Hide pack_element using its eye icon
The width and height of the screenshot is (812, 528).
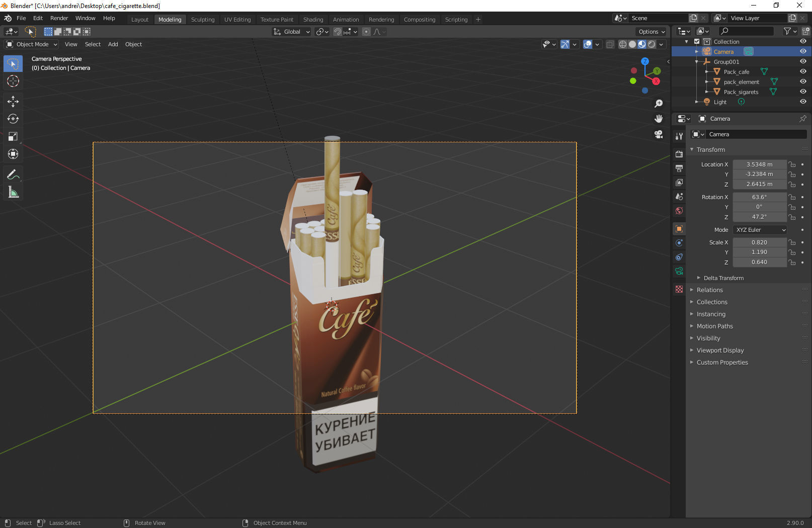pos(803,81)
